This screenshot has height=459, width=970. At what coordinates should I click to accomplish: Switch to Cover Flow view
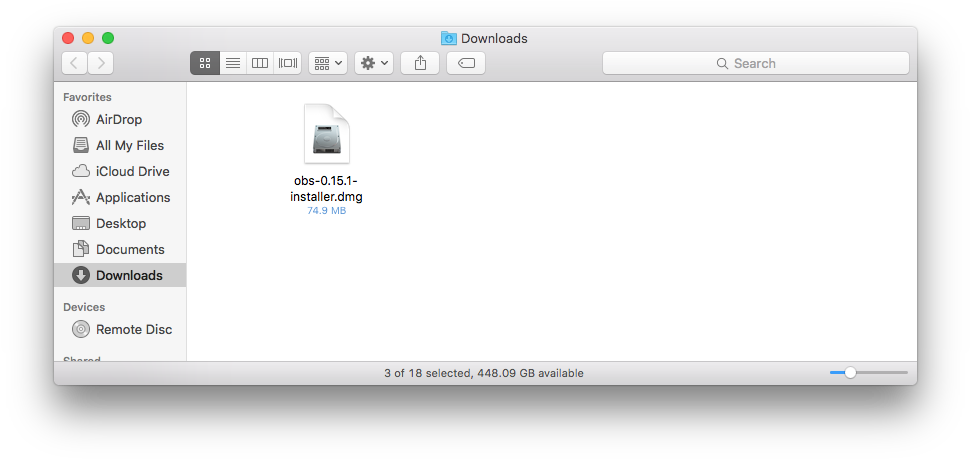coord(288,63)
